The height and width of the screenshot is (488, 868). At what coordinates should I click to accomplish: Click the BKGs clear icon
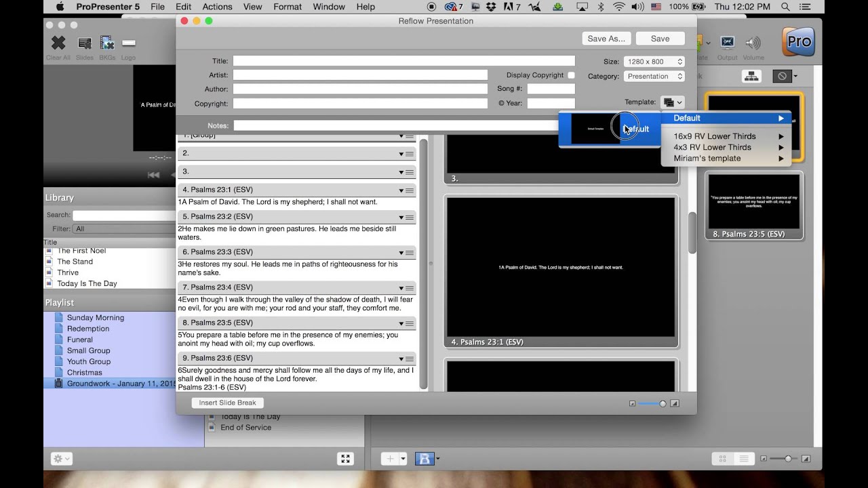[107, 43]
